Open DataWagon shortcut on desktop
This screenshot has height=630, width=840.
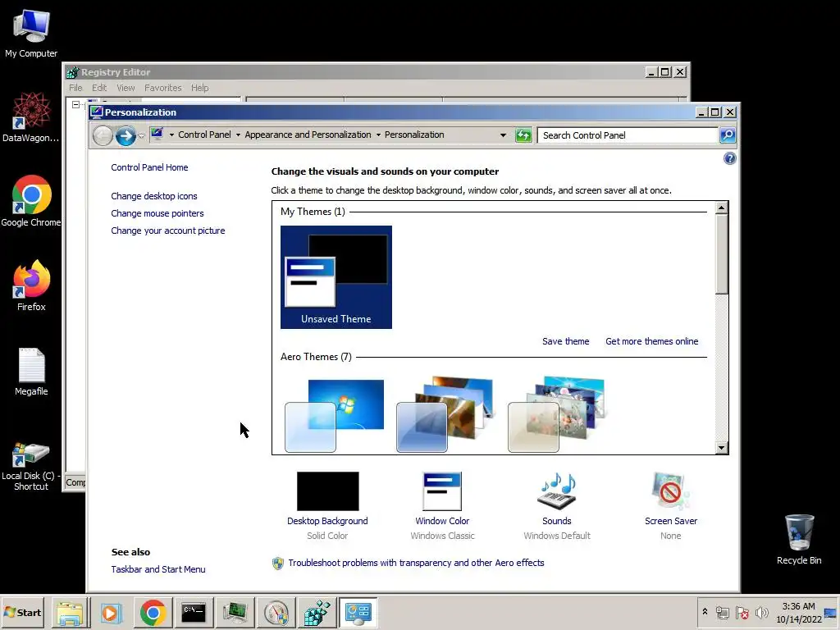[x=31, y=117]
